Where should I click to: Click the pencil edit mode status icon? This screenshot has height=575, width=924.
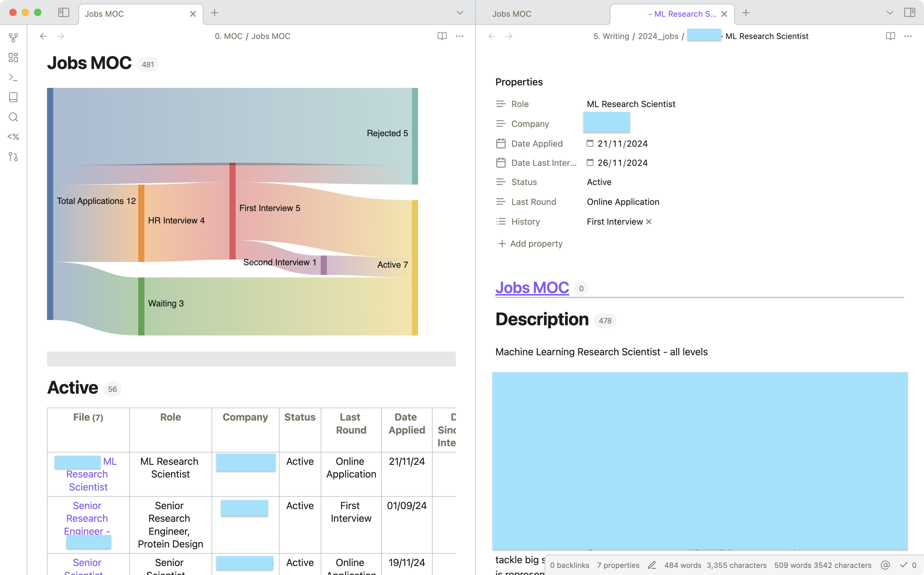tap(652, 565)
